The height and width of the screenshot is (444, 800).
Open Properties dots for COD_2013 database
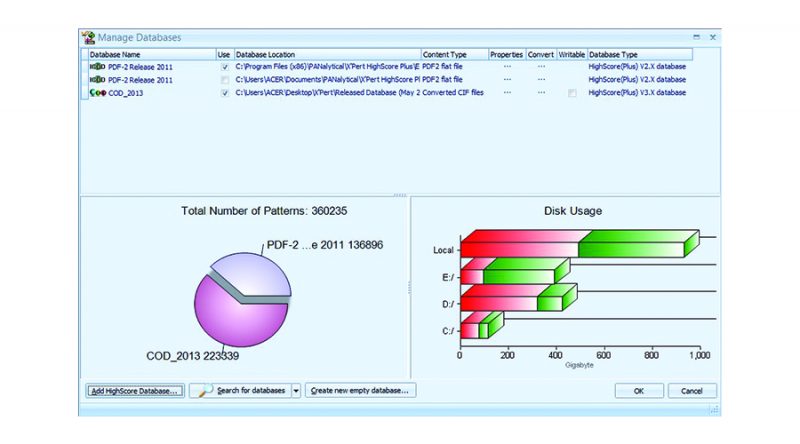[507, 93]
